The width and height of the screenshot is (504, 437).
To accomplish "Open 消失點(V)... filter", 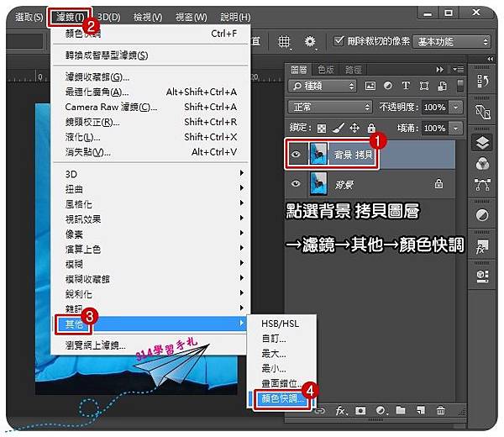I will coord(150,152).
